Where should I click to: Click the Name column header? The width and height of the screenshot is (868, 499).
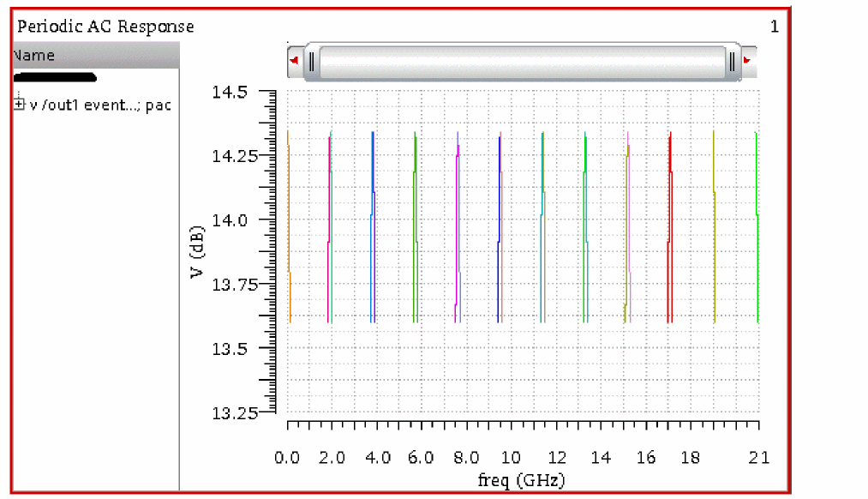click(96, 56)
